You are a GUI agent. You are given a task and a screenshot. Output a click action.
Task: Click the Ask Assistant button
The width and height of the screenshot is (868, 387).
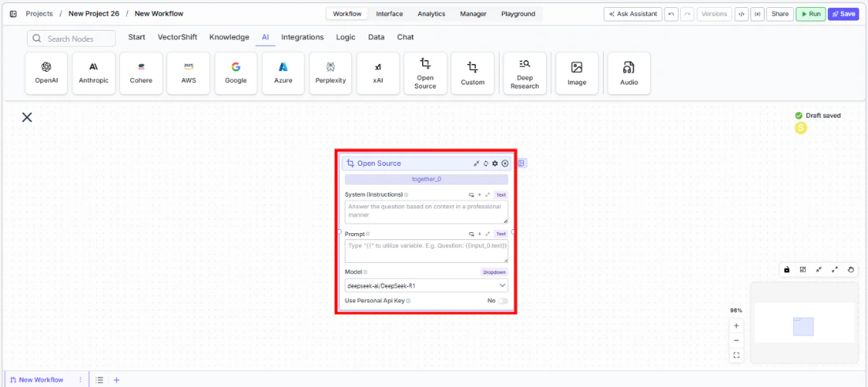pyautogui.click(x=633, y=14)
